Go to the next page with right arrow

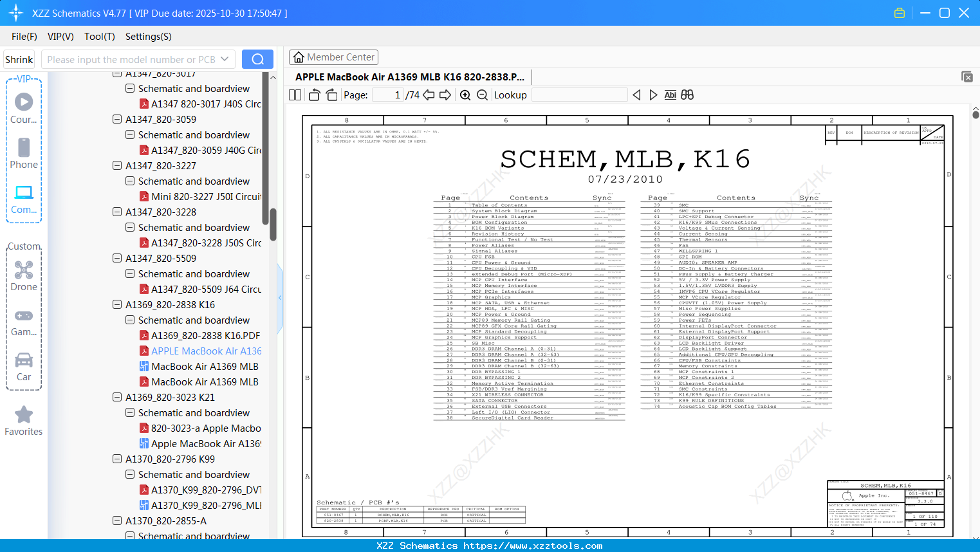tap(445, 95)
